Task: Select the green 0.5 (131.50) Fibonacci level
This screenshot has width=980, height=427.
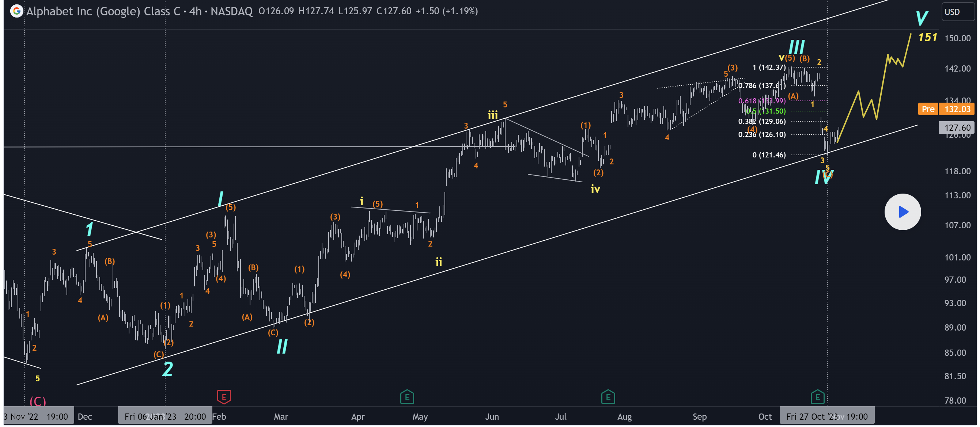Action: point(765,111)
